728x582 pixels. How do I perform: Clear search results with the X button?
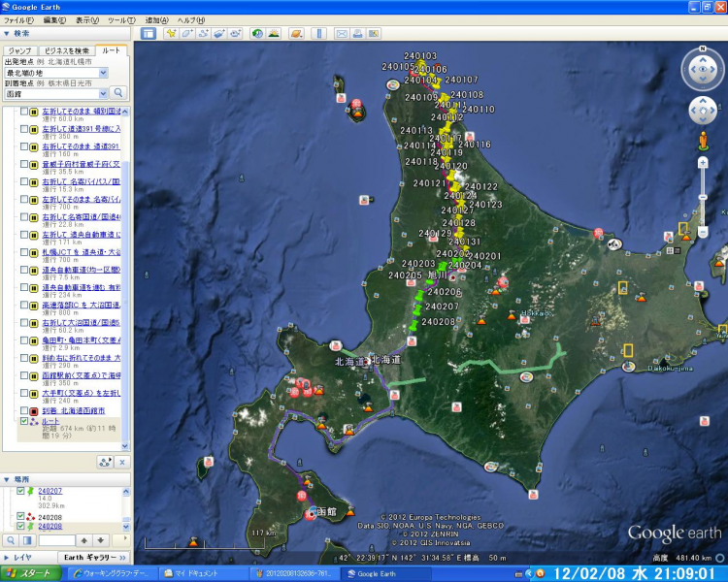[x=122, y=463]
